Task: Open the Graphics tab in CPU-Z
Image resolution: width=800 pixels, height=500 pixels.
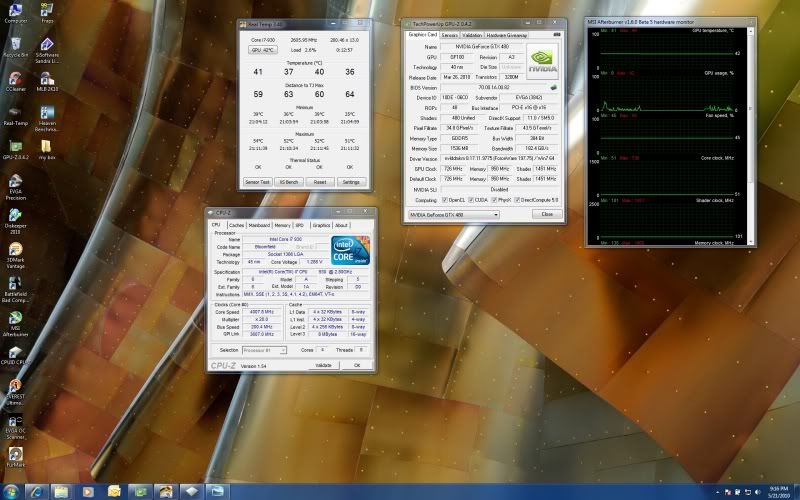Action: click(x=321, y=225)
